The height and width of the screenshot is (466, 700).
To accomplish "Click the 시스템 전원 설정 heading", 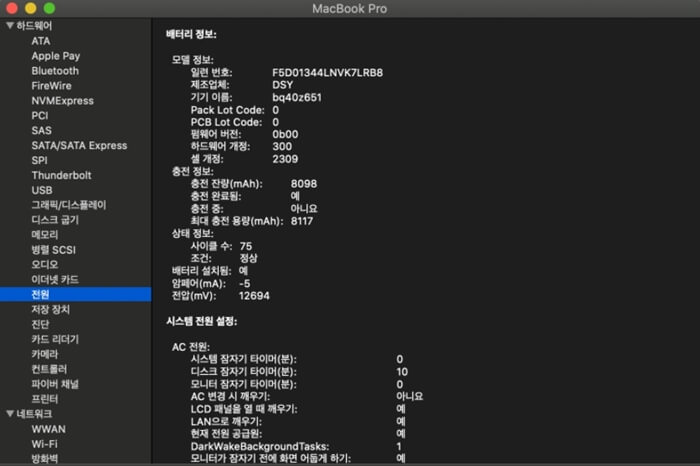I will pyautogui.click(x=202, y=321).
